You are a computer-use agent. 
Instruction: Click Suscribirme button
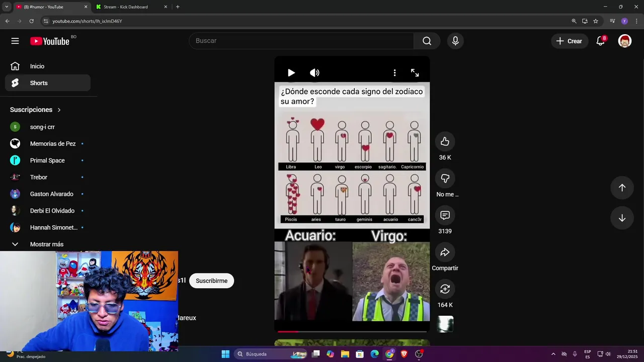(x=211, y=281)
